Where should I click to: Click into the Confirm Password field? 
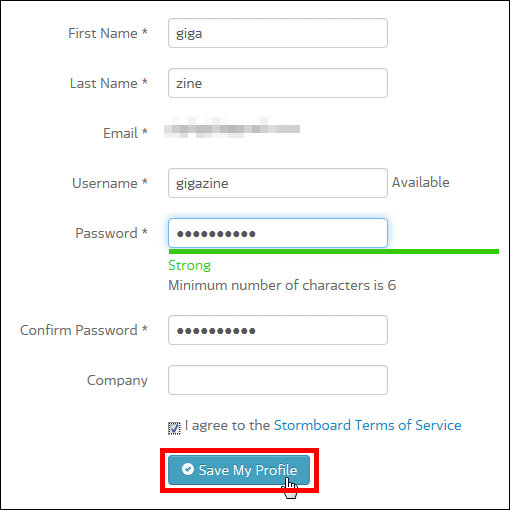[278, 330]
